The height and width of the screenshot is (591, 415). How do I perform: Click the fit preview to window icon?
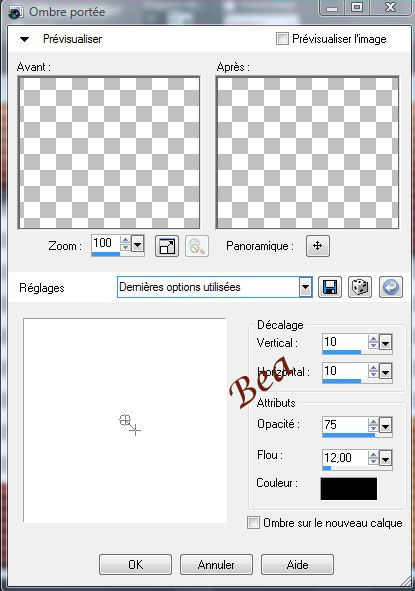167,246
